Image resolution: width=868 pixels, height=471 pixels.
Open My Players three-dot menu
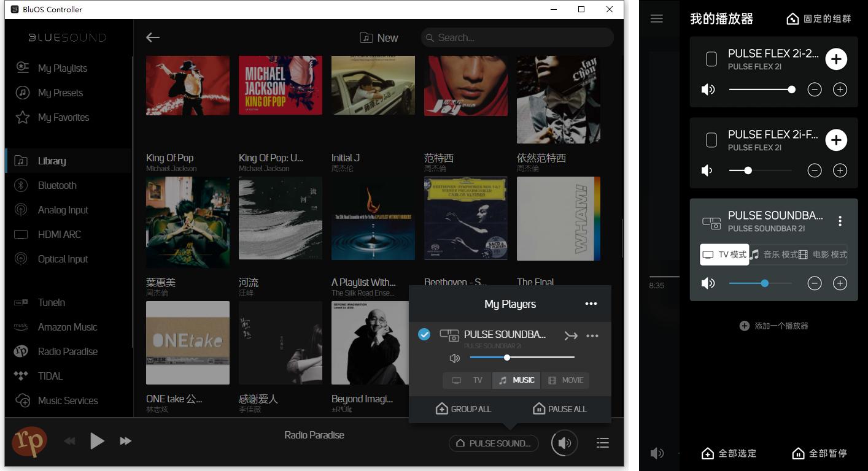tap(591, 304)
